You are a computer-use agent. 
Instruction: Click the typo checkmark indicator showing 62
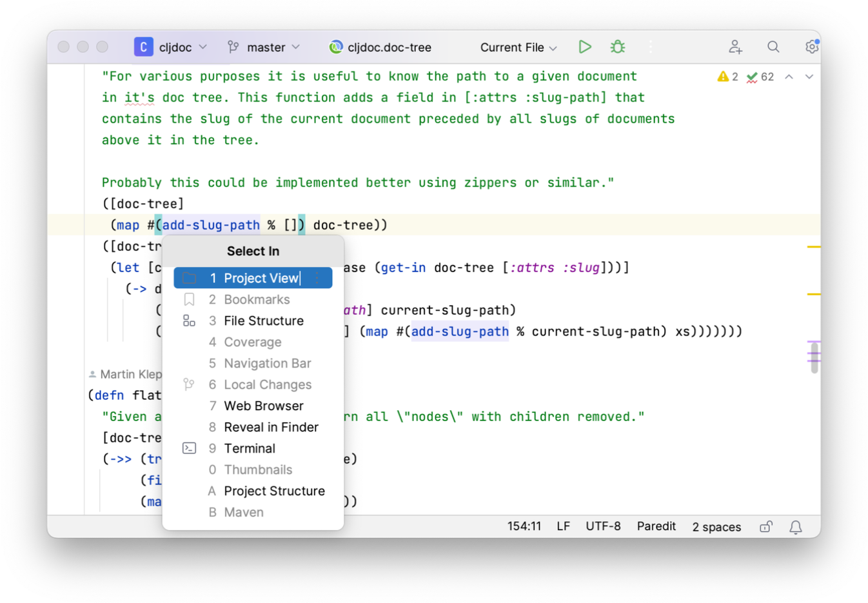(760, 77)
